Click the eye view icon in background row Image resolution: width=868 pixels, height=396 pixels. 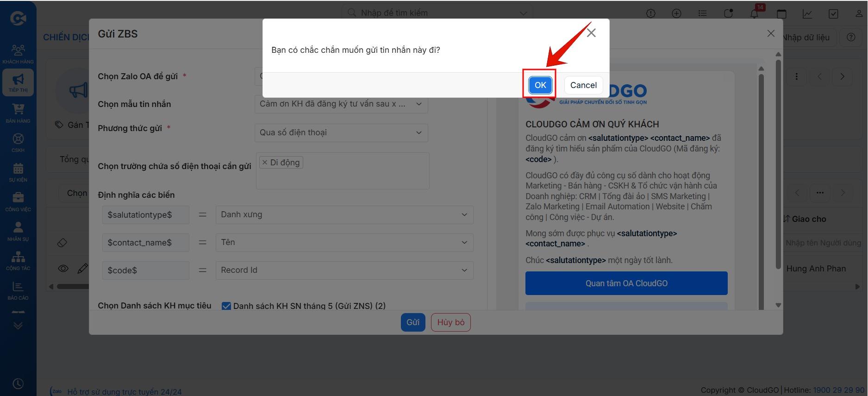[63, 269]
